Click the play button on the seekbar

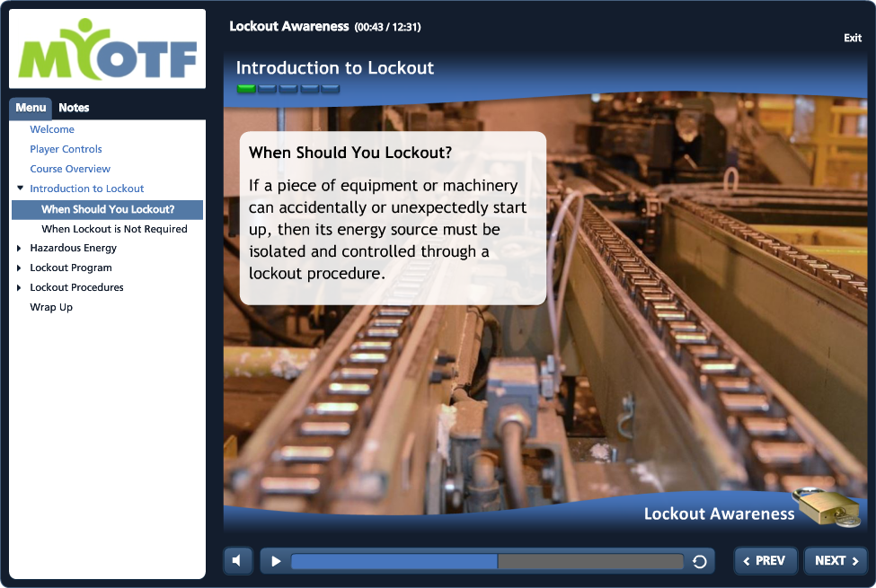pyautogui.click(x=276, y=561)
